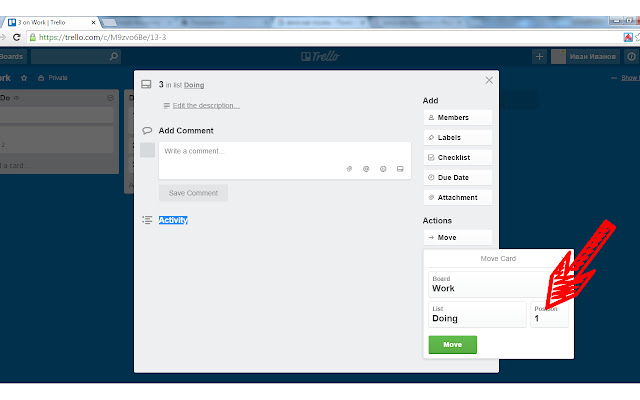Close the '3 on Work | Trello' tab
The image size is (640, 400).
tap(93, 22)
